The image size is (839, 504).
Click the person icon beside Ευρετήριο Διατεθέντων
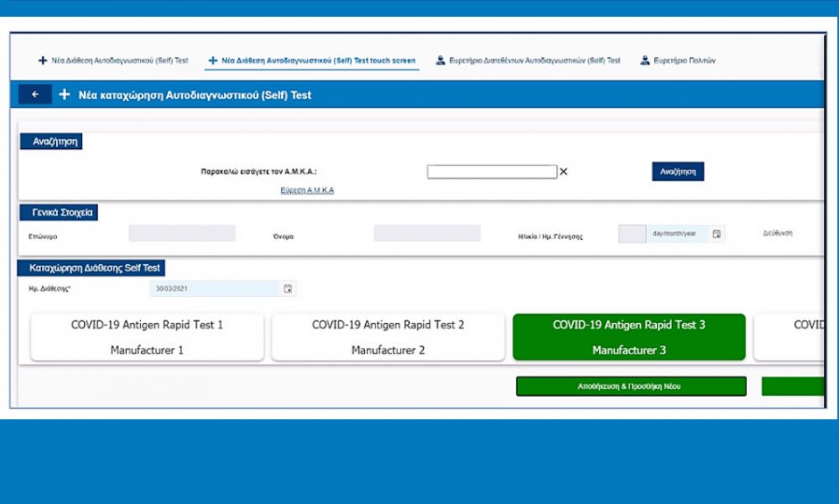(x=440, y=61)
